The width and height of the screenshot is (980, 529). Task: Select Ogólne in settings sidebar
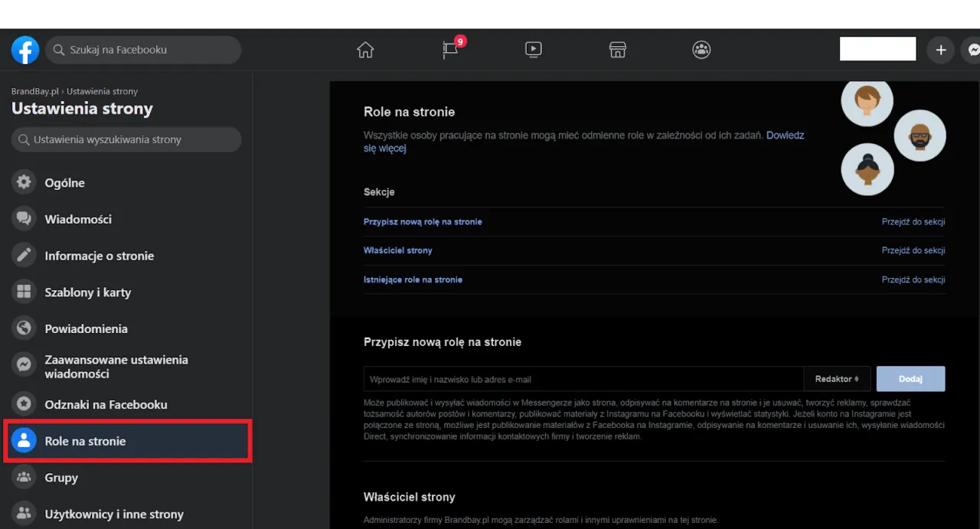point(64,183)
